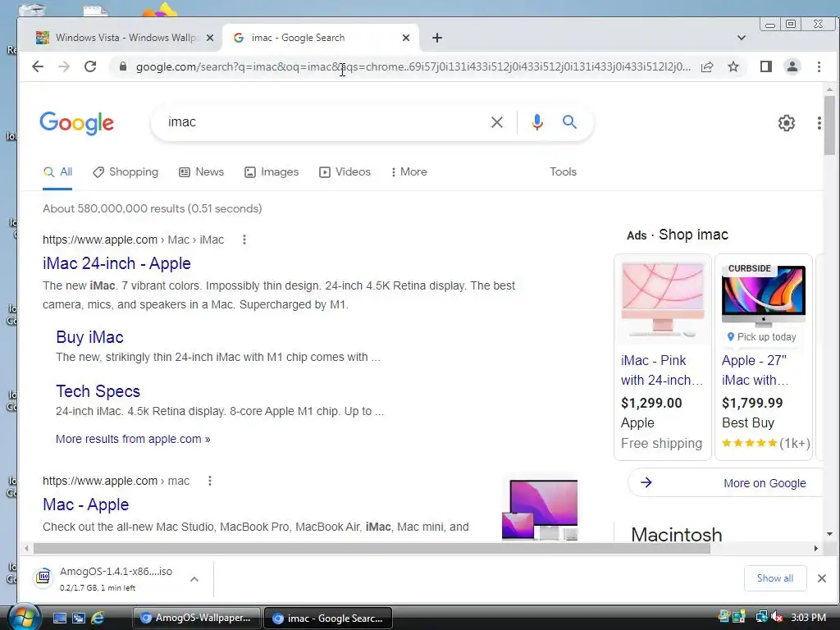The image size is (840, 630).
Task: Clear the Google search box
Action: [x=496, y=122]
